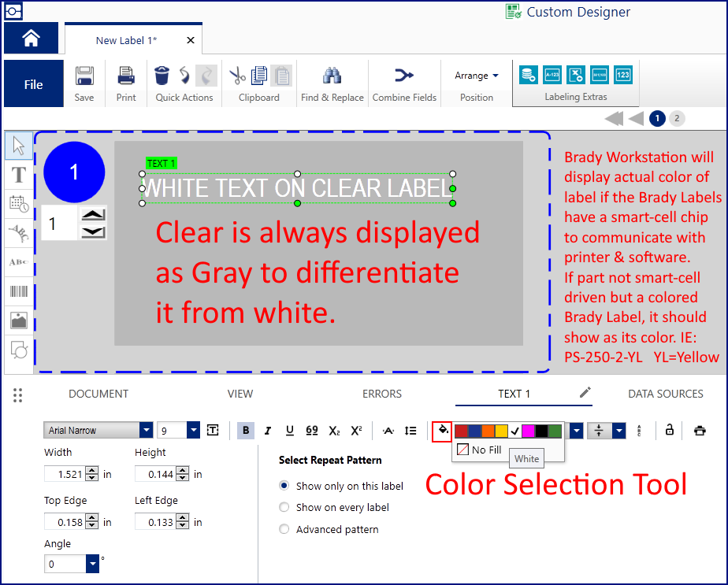Toggle Bold formatting

tap(246, 431)
